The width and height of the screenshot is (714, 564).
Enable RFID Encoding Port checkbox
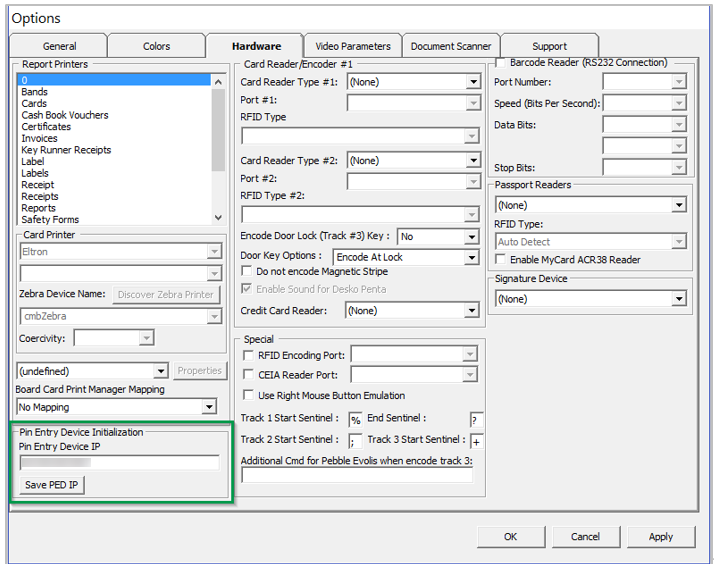248,355
